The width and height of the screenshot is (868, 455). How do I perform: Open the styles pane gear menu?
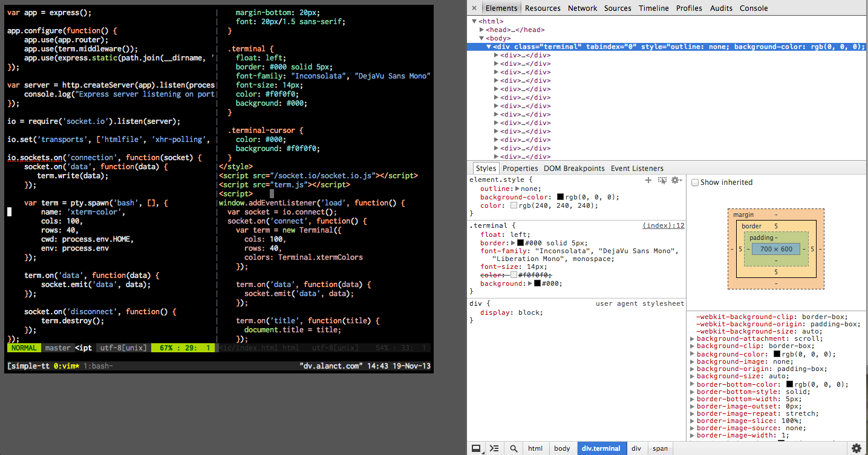pos(677,180)
